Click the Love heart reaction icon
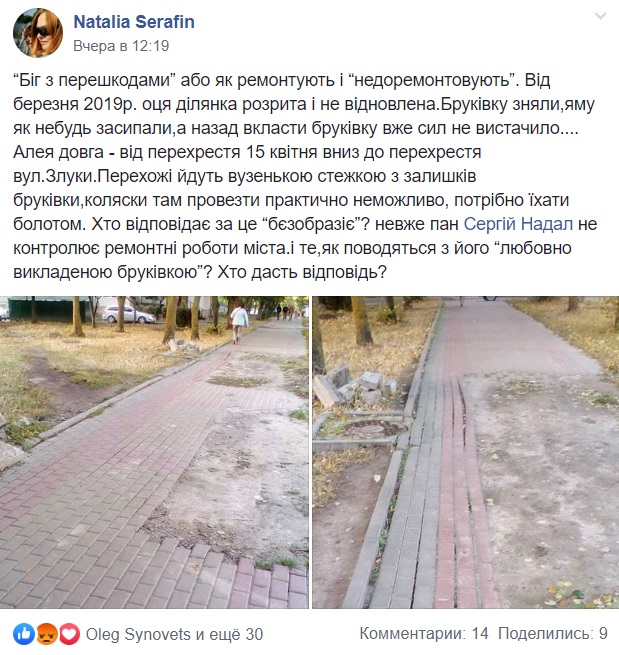 tap(69, 634)
